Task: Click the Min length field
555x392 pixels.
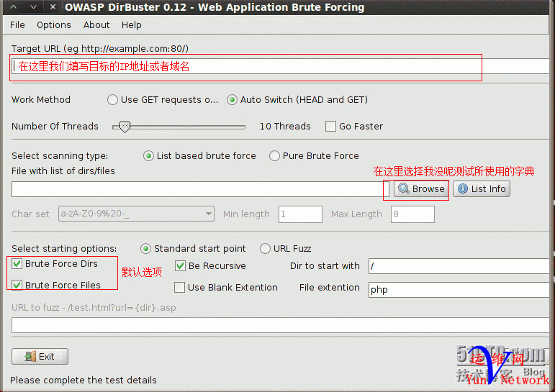Action: tap(300, 214)
